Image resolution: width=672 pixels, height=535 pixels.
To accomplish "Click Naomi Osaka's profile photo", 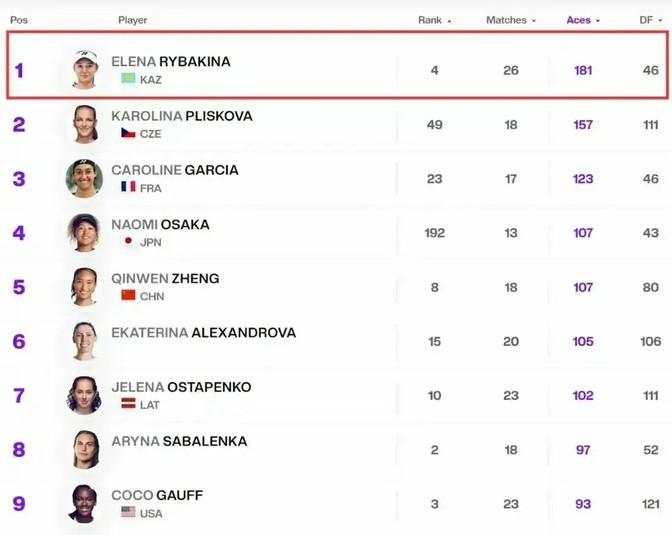I will click(x=84, y=233).
